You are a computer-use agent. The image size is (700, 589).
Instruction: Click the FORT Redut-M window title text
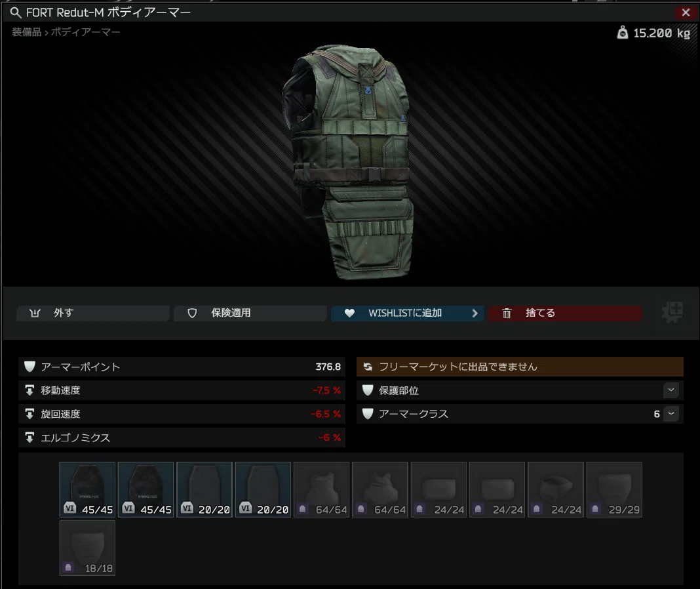point(108,12)
